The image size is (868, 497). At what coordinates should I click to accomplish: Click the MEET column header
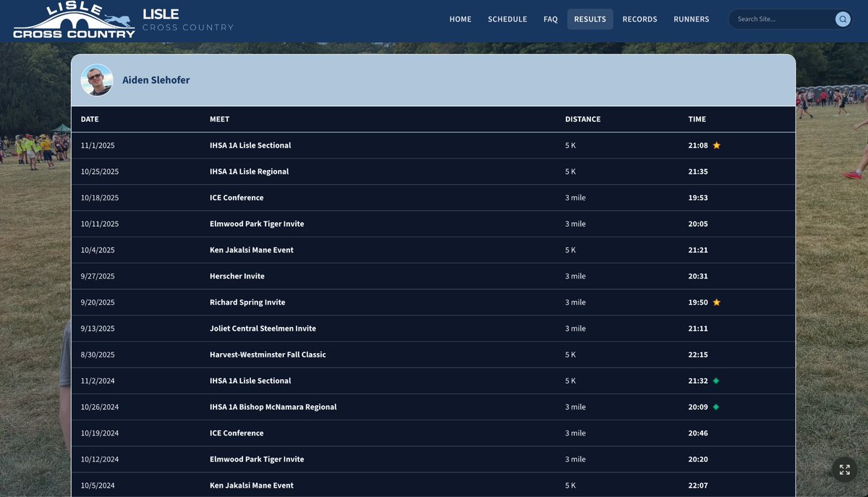click(x=219, y=119)
